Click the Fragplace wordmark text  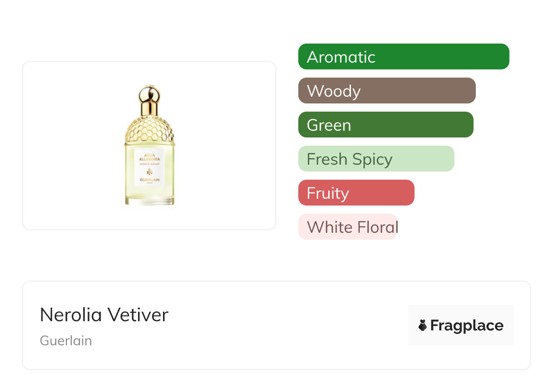click(467, 325)
